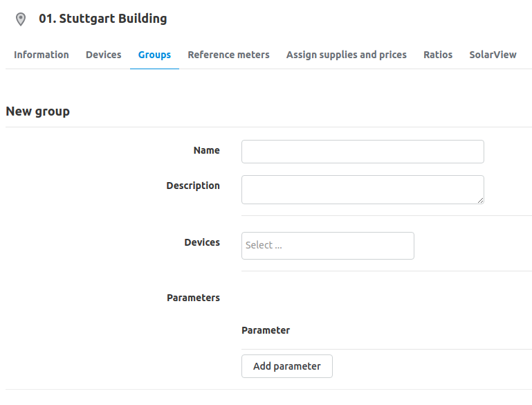This screenshot has height=405, width=532.
Task: Select the Groups tab
Action: 154,55
